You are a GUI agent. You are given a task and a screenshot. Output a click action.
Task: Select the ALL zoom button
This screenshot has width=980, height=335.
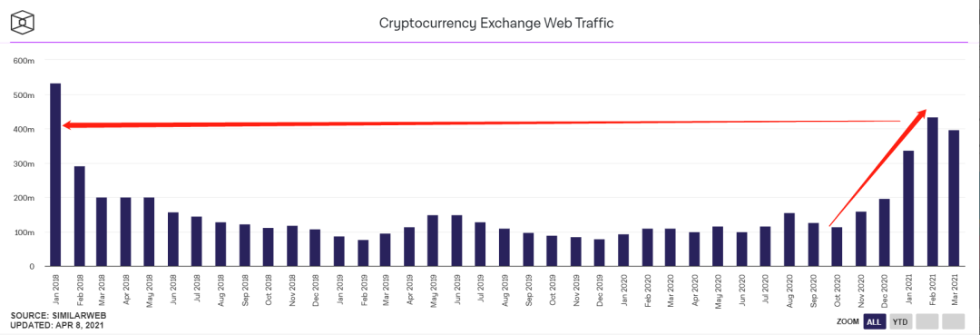[875, 322]
